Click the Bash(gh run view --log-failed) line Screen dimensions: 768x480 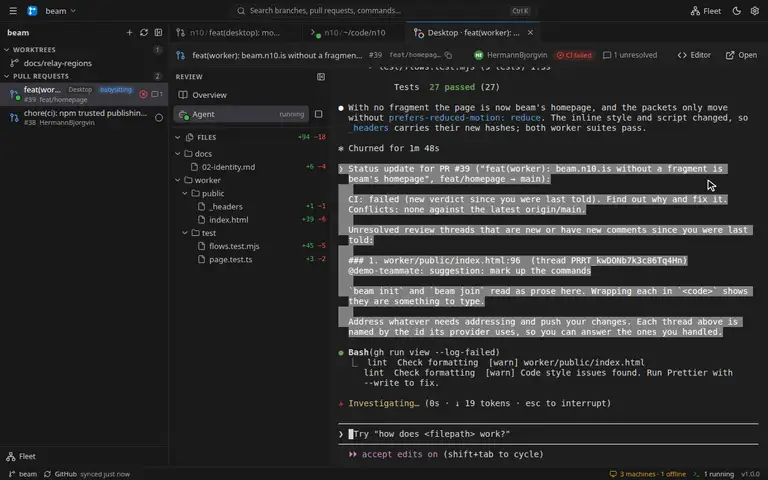click(x=424, y=352)
